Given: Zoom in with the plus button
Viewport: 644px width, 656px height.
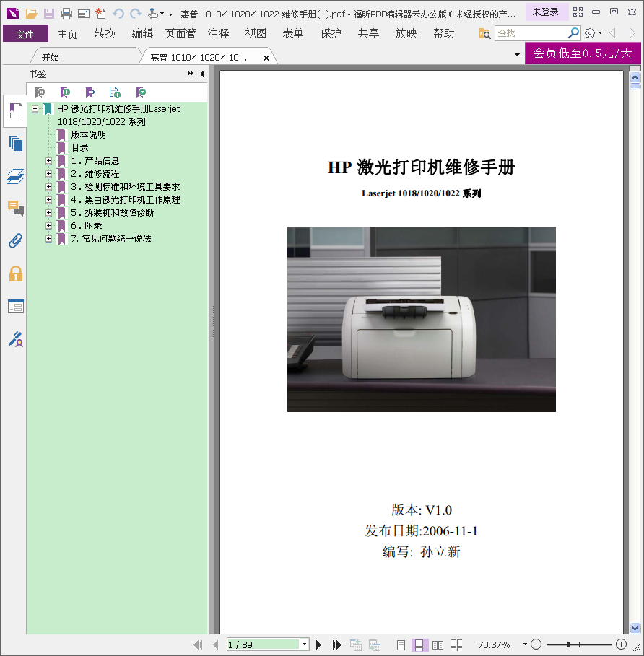Looking at the screenshot, I should 621,644.
